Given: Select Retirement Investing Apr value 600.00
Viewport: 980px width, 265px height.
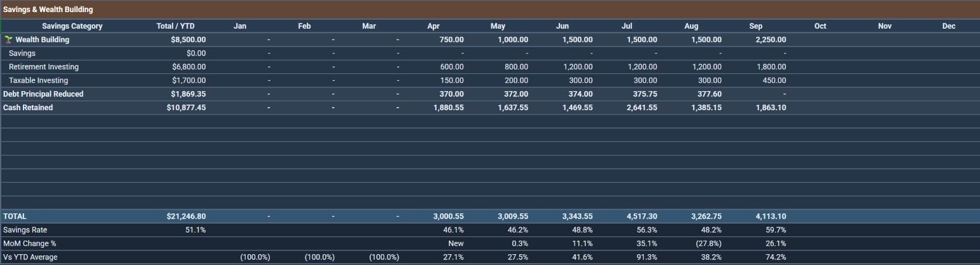Looking at the screenshot, I should 452,67.
